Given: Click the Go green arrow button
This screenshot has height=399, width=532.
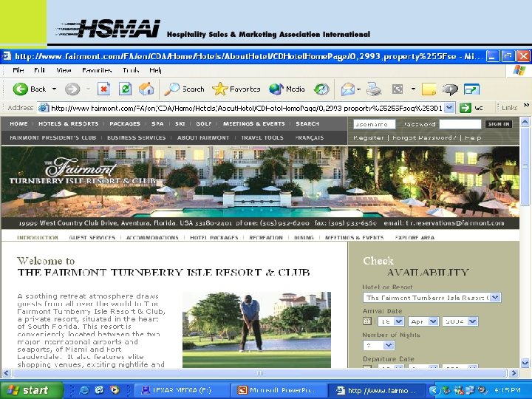Looking at the screenshot, I should [465, 108].
